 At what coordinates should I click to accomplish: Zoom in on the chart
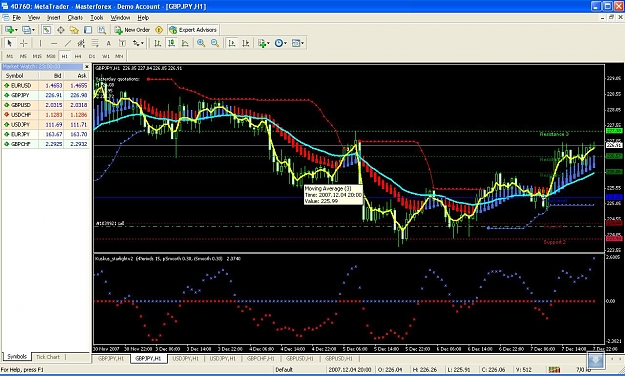pyautogui.click(x=201, y=43)
